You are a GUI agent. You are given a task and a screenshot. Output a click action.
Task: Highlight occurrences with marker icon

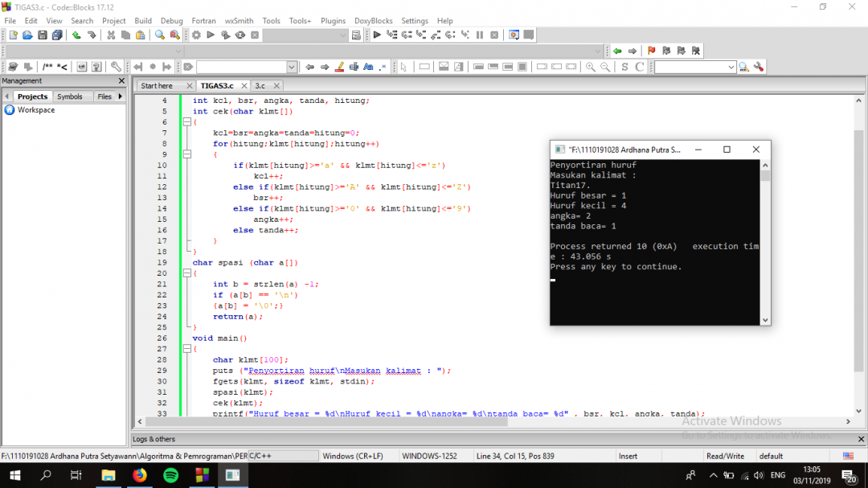[x=339, y=67]
